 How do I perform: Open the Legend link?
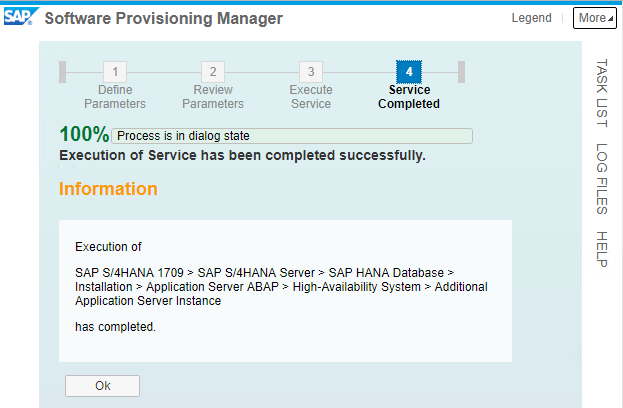pos(531,18)
